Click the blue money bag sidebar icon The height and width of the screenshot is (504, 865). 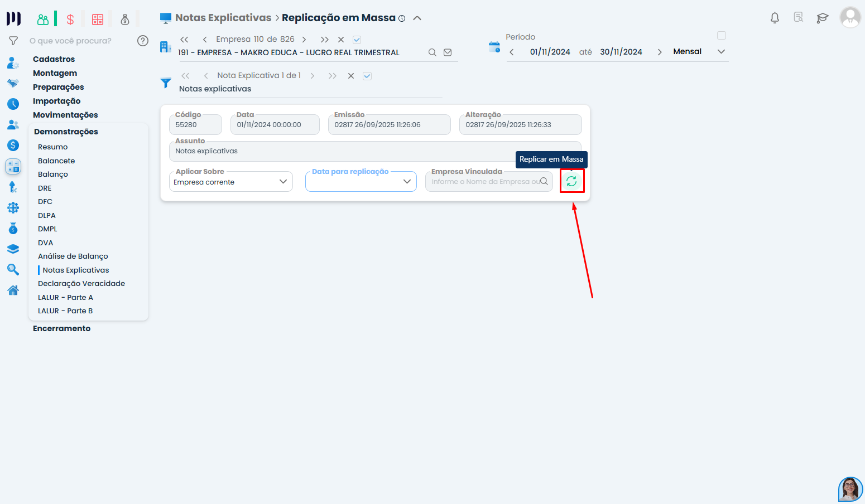pyautogui.click(x=13, y=228)
